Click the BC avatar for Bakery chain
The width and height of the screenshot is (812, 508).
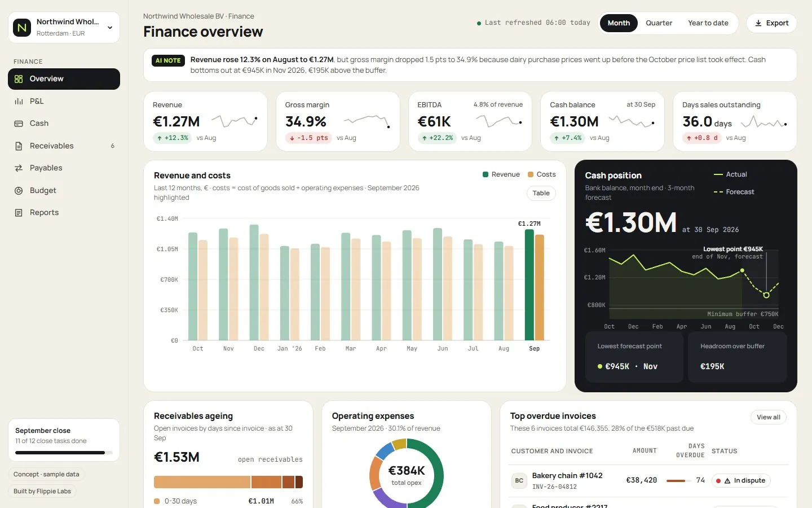pyautogui.click(x=519, y=481)
